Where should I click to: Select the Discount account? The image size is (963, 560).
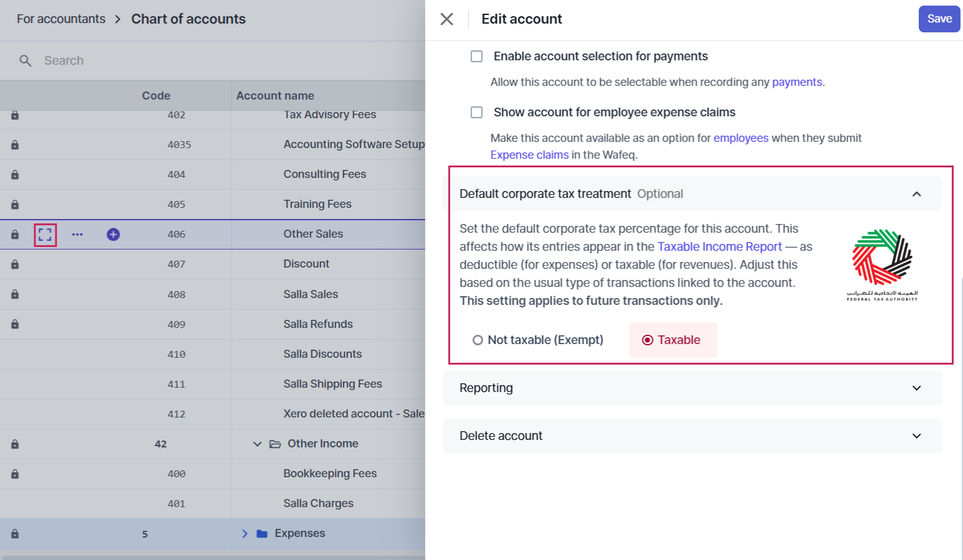tap(306, 264)
